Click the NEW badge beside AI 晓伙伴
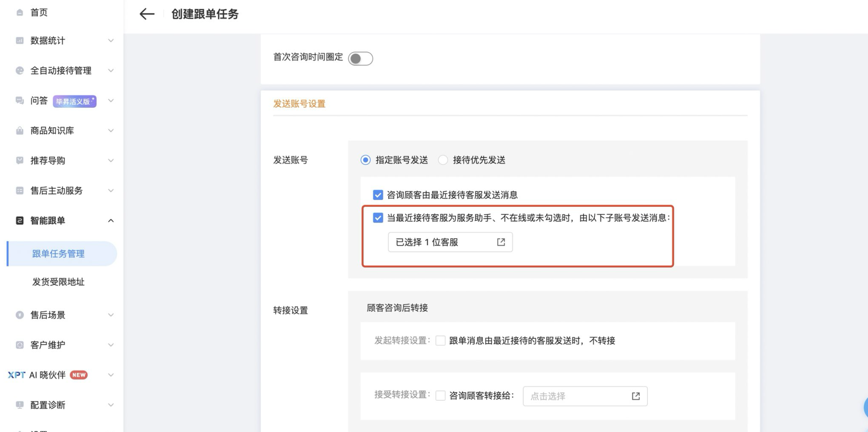The width and height of the screenshot is (868, 432). [79, 375]
